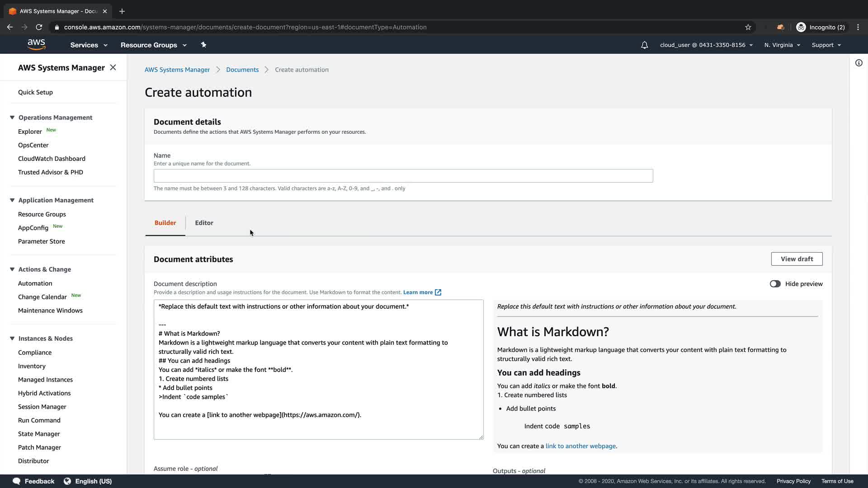This screenshot has height=488, width=868.
Task: Click external link icon beside Learn more
Action: tap(438, 292)
